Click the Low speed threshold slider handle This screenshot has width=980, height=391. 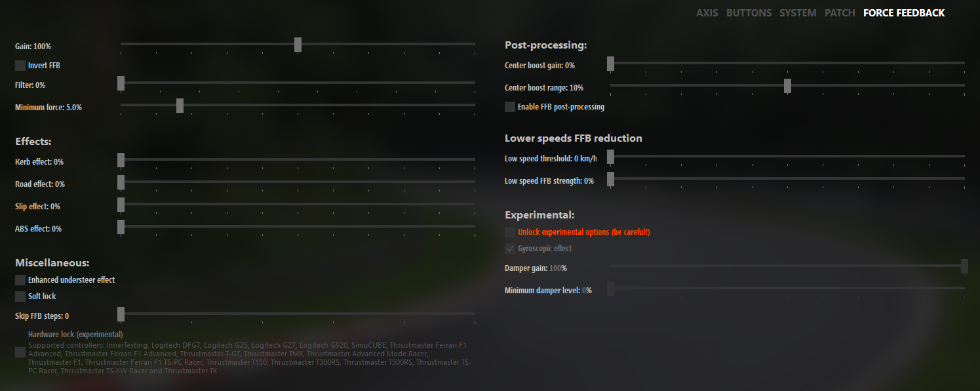tap(610, 157)
